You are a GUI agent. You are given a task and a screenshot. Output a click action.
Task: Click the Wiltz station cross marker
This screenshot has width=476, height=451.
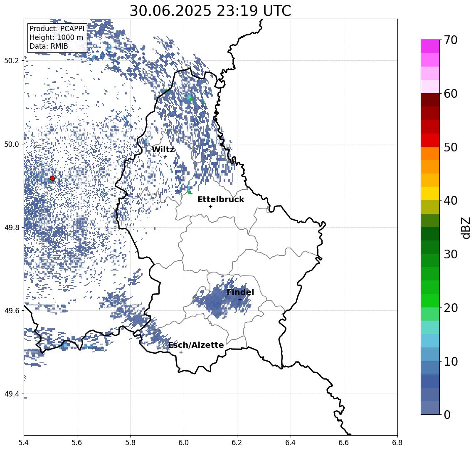165,157
